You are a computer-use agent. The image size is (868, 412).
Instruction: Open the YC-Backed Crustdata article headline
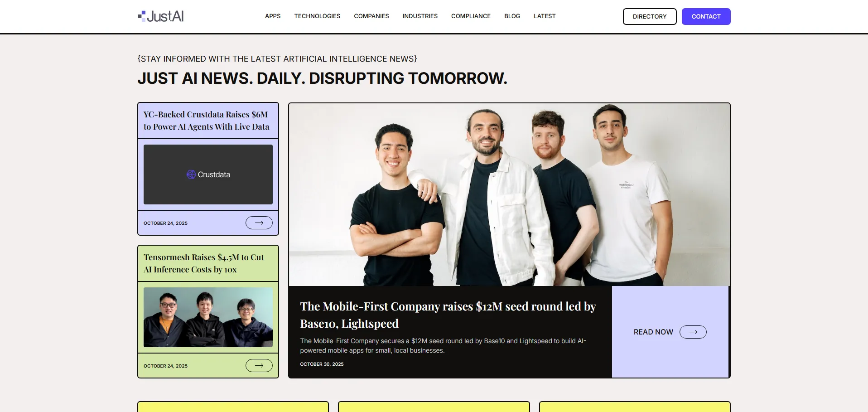[x=207, y=121]
